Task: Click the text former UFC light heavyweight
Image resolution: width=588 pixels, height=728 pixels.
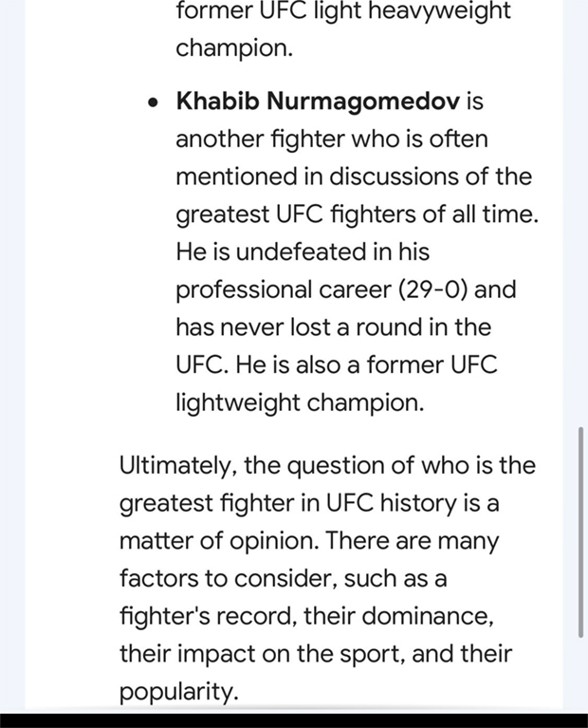Action: click(343, 11)
